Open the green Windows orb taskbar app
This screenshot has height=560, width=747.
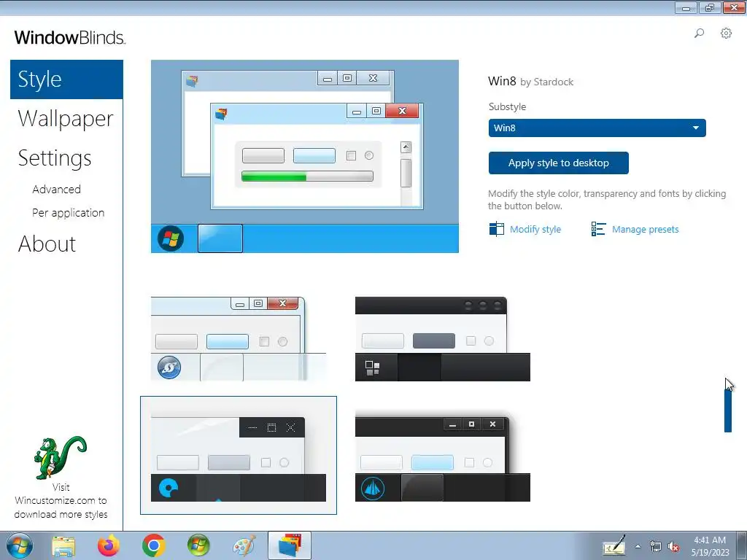click(198, 545)
